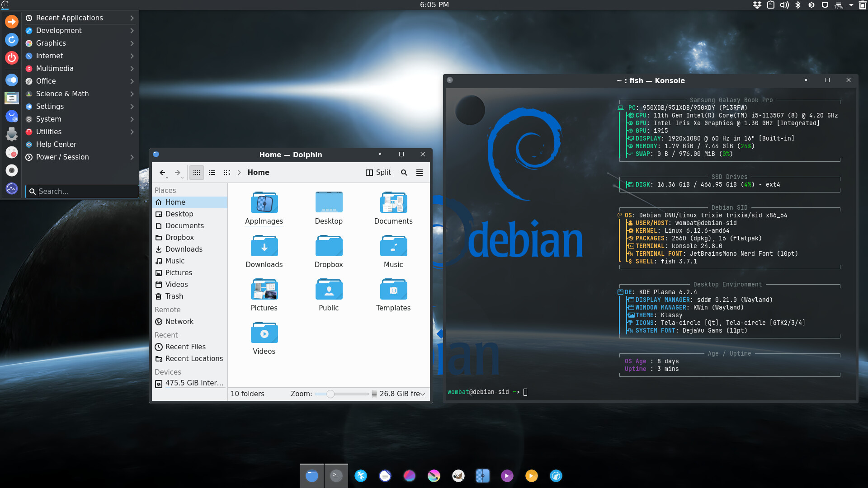The image size is (868, 488).
Task: Switch Dolphin to details list view
Action: pos(212,173)
